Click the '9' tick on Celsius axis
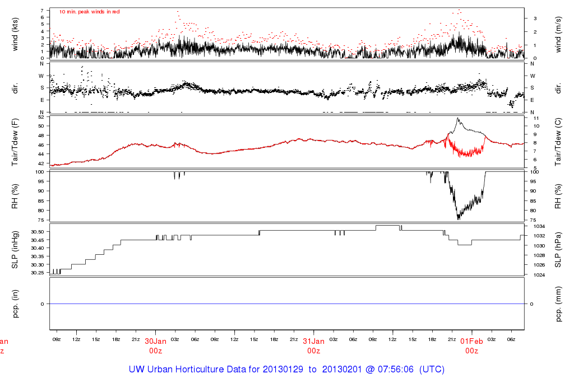The image size is (574, 392). pos(535,134)
